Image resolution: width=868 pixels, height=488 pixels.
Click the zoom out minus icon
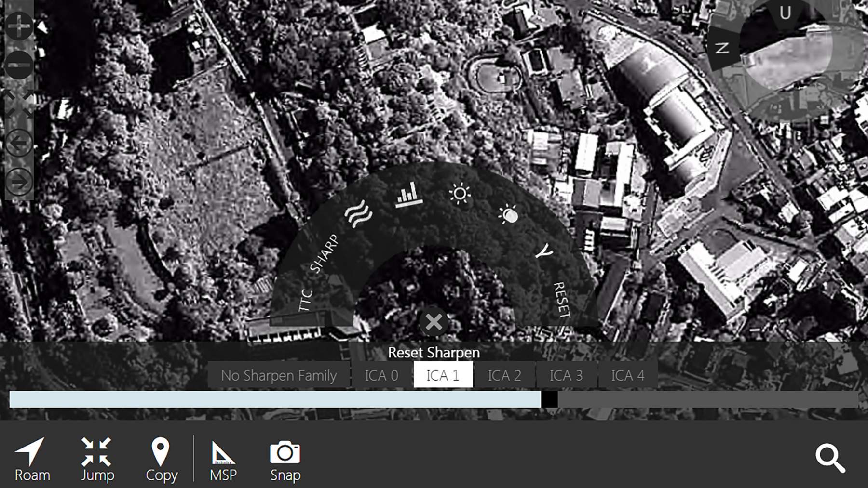(x=19, y=65)
